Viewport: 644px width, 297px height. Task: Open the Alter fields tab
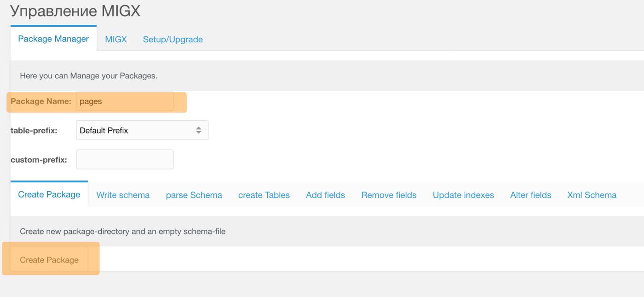pyautogui.click(x=530, y=195)
